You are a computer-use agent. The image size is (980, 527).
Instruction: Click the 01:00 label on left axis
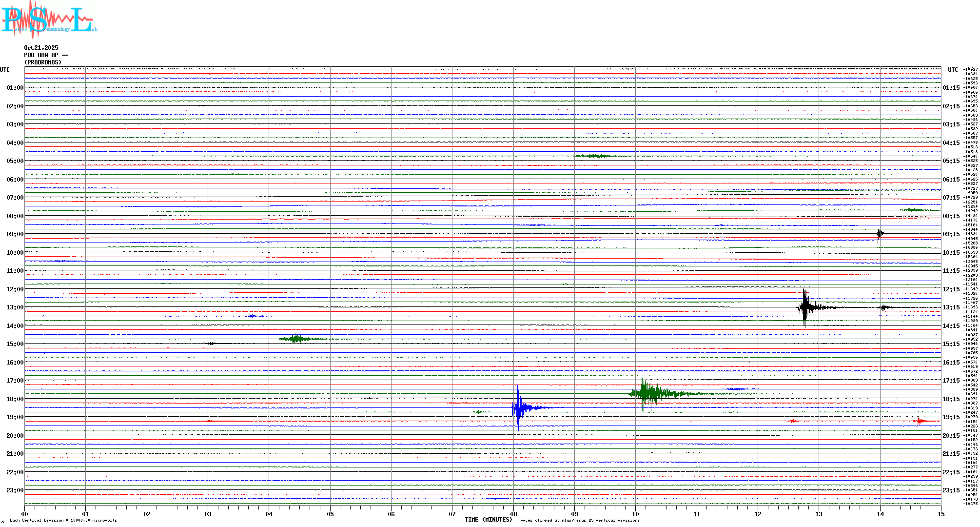click(15, 88)
